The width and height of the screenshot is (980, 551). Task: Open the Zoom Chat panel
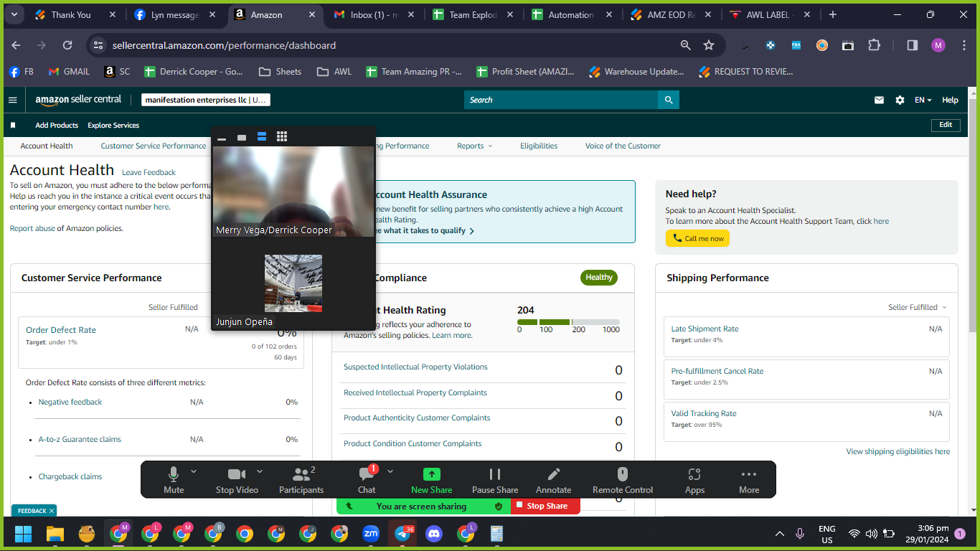[367, 480]
